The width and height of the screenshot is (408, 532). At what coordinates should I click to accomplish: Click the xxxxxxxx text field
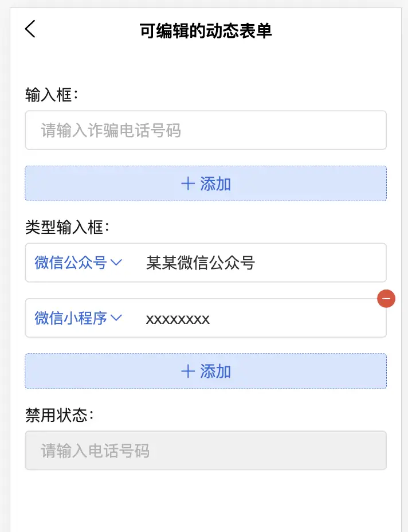258,318
